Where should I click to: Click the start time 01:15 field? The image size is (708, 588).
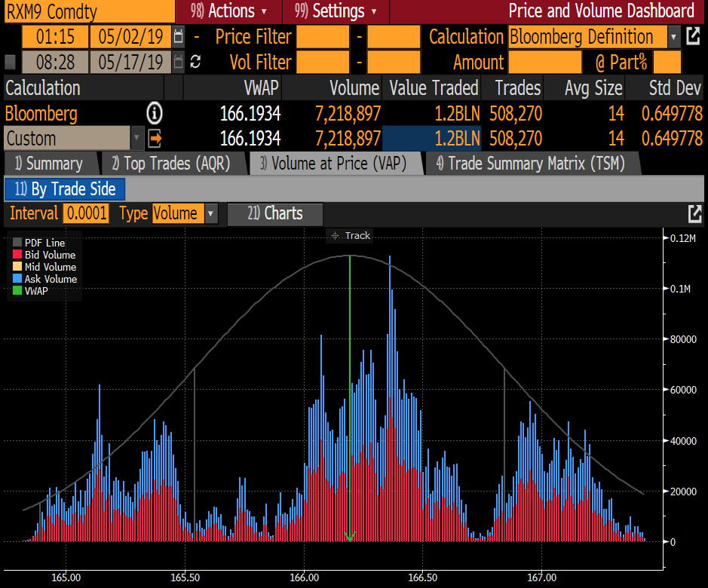(55, 37)
